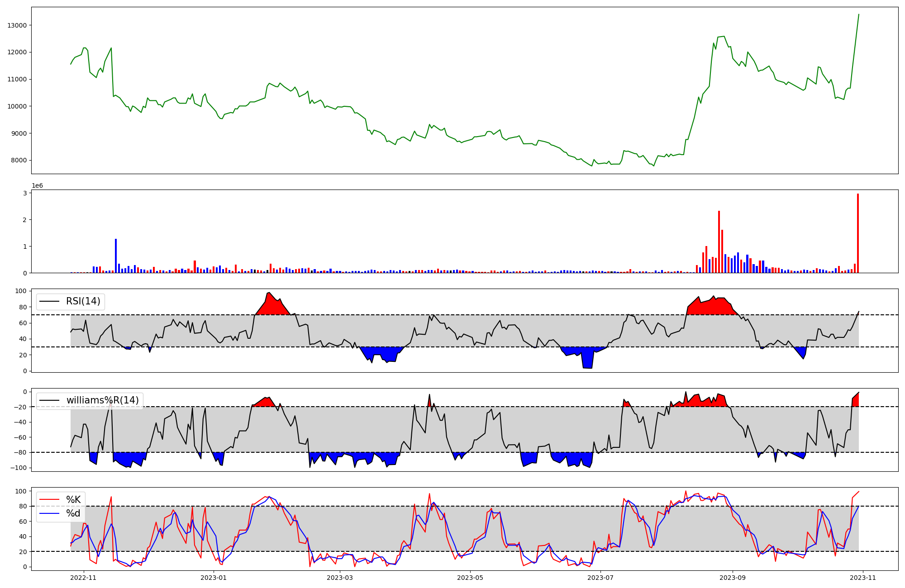Click the RSI(14) legend entry
This screenshot has height=588, width=905.
[x=83, y=301]
